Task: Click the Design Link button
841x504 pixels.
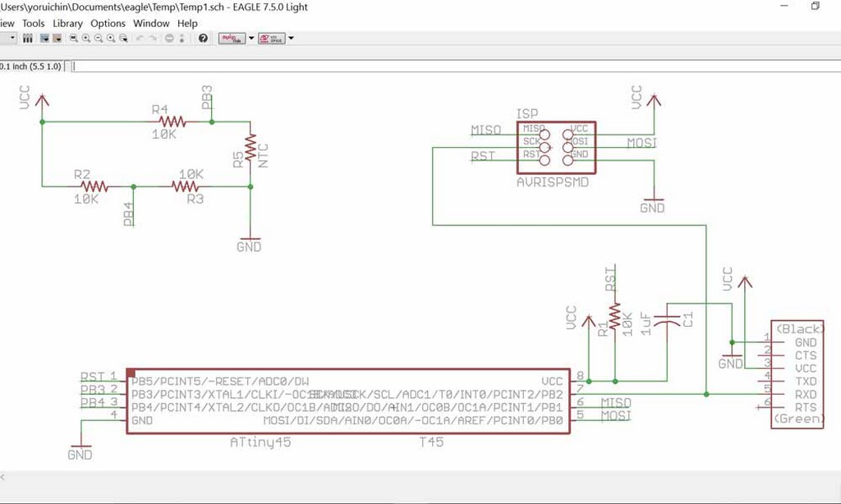Action: coord(232,38)
